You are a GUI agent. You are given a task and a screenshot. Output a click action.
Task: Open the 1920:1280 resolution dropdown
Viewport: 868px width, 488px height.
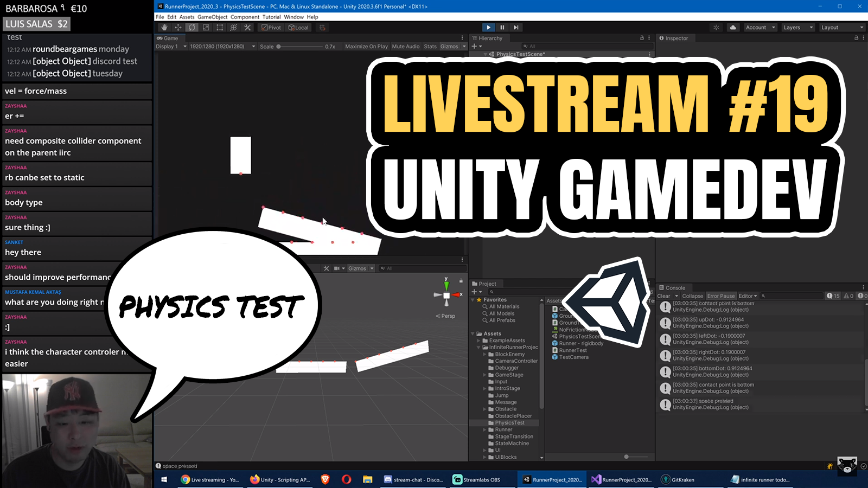(x=222, y=47)
